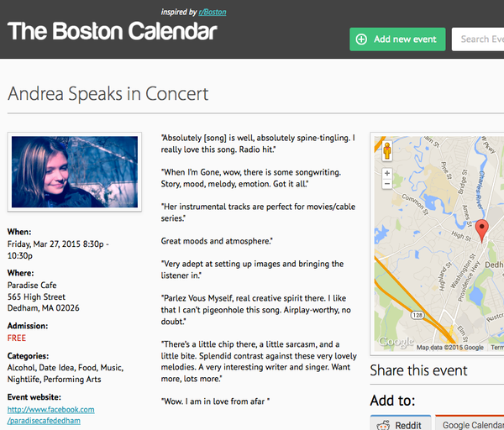Zoom out on the map

pos(387,184)
